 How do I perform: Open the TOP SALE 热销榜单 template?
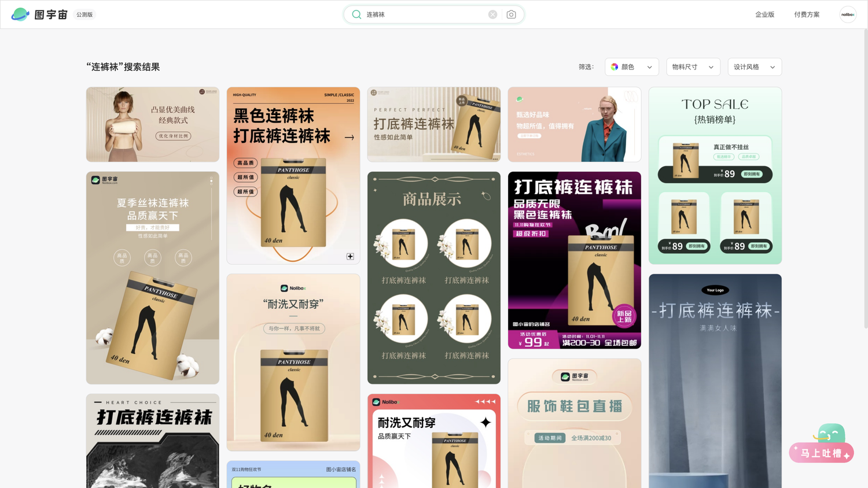[x=715, y=176]
